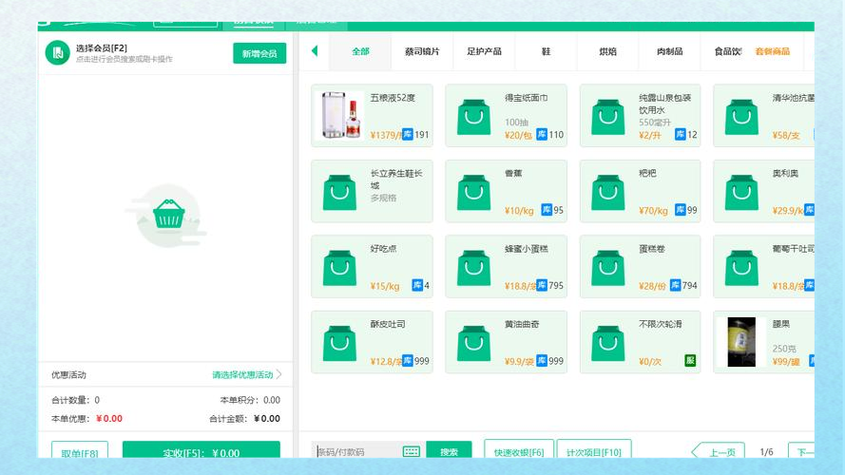Screen dimensions: 845x475
Task: Switch to the 全部 category tab
Action: [360, 51]
